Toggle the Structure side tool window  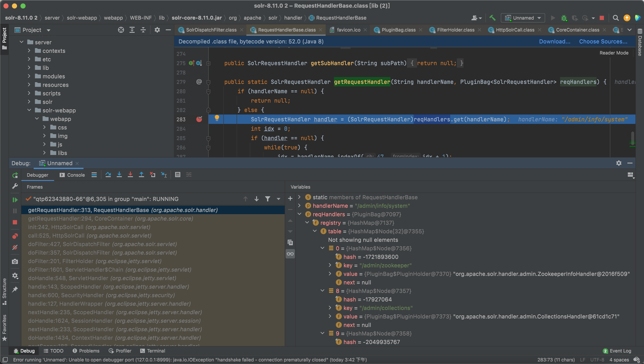pos(4,291)
